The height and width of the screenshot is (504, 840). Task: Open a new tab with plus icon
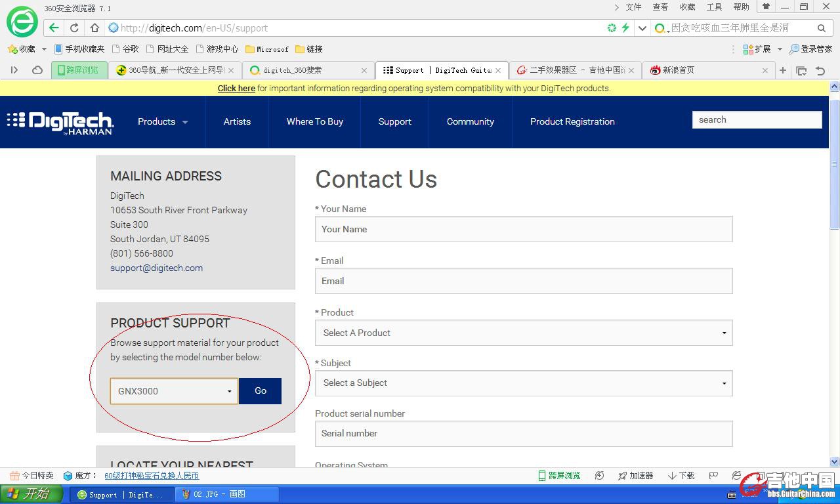783,70
